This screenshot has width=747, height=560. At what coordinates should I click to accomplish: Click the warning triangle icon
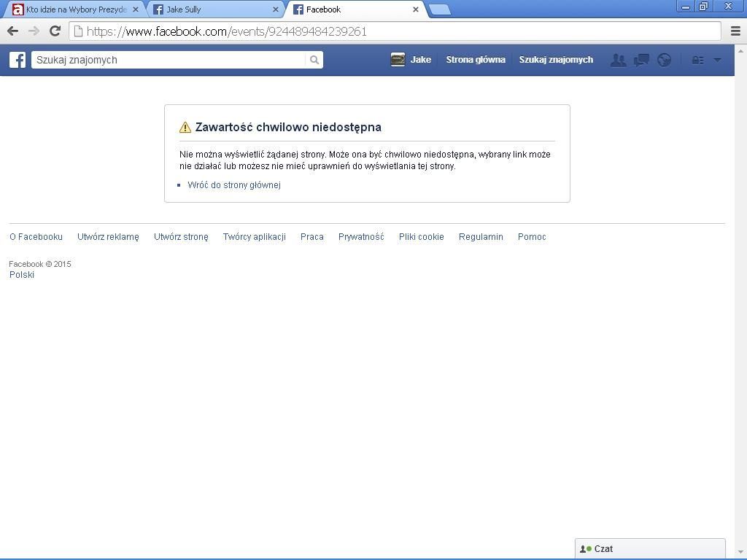[x=185, y=127]
